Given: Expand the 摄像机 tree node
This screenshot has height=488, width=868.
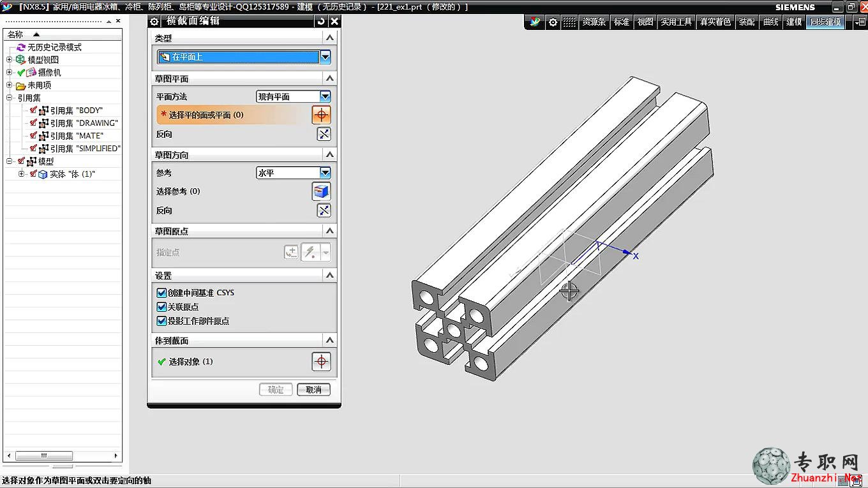Looking at the screenshot, I should click(x=10, y=72).
